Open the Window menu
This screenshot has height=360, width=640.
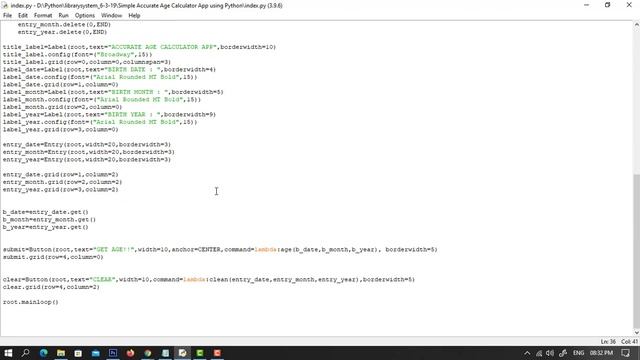click(111, 16)
